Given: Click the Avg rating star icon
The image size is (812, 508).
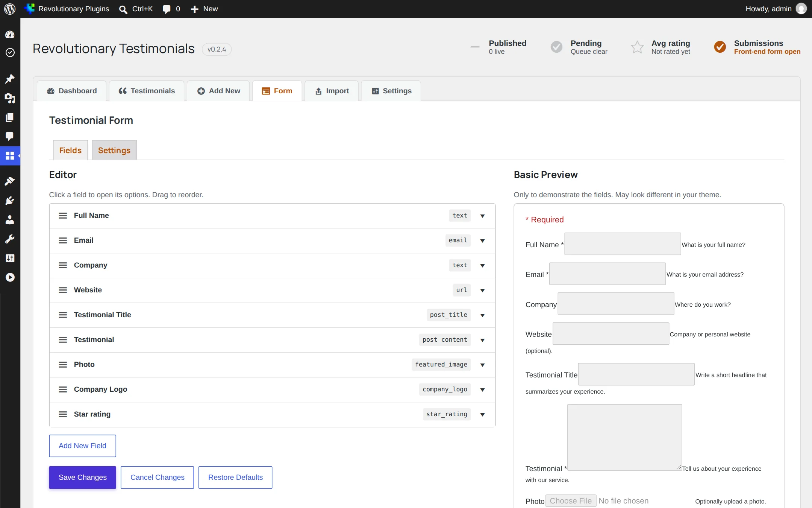Looking at the screenshot, I should 637,47.
